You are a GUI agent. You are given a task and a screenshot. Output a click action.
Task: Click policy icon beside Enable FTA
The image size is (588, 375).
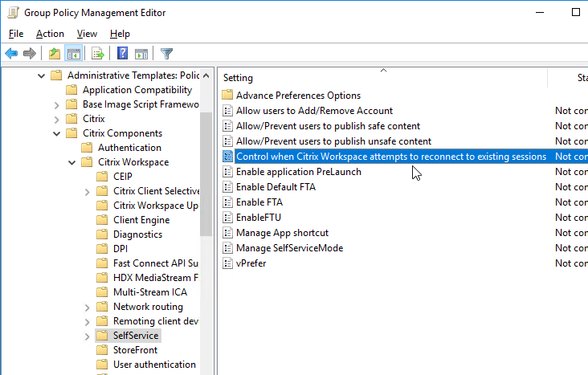click(227, 202)
